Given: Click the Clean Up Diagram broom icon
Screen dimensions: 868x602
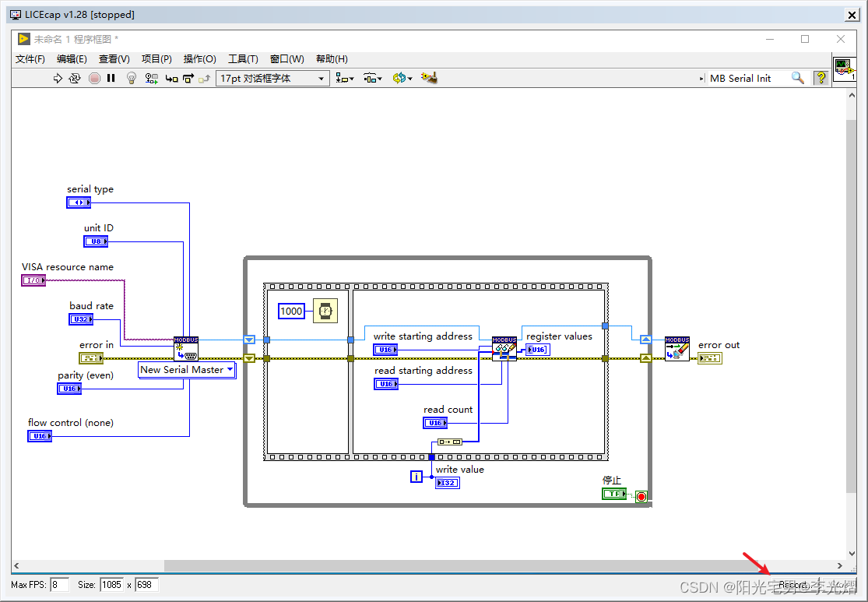Looking at the screenshot, I should (x=429, y=78).
